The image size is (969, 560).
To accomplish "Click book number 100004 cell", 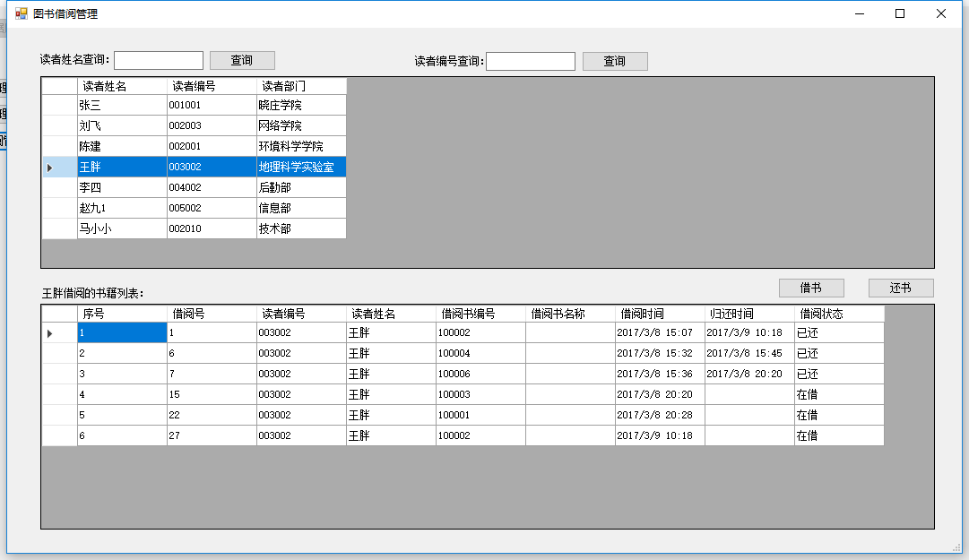I will (480, 353).
